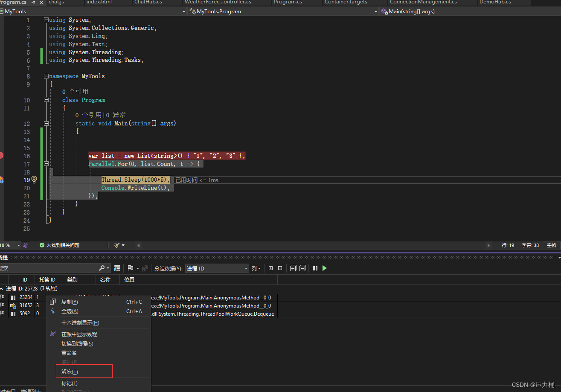
Task: Collapse the namespace MyTools block
Action: (x=46, y=76)
